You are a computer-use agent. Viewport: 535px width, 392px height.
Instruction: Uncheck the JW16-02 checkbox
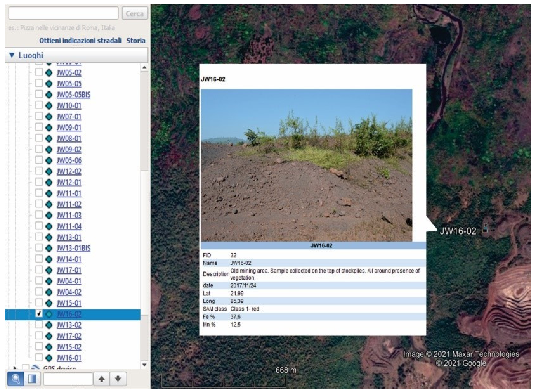pyautogui.click(x=39, y=314)
